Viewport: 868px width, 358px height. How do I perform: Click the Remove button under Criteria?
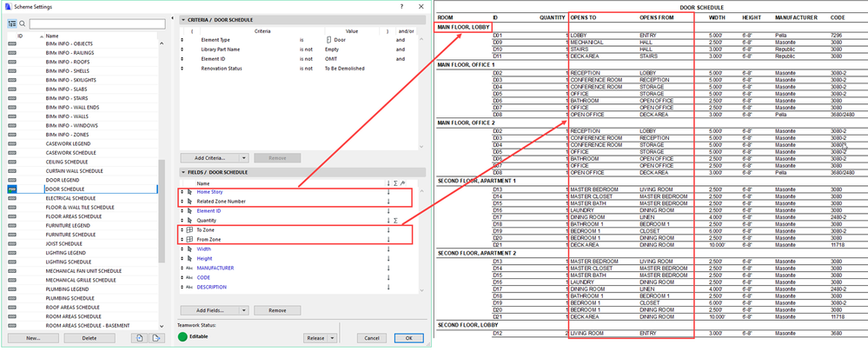[x=277, y=158]
